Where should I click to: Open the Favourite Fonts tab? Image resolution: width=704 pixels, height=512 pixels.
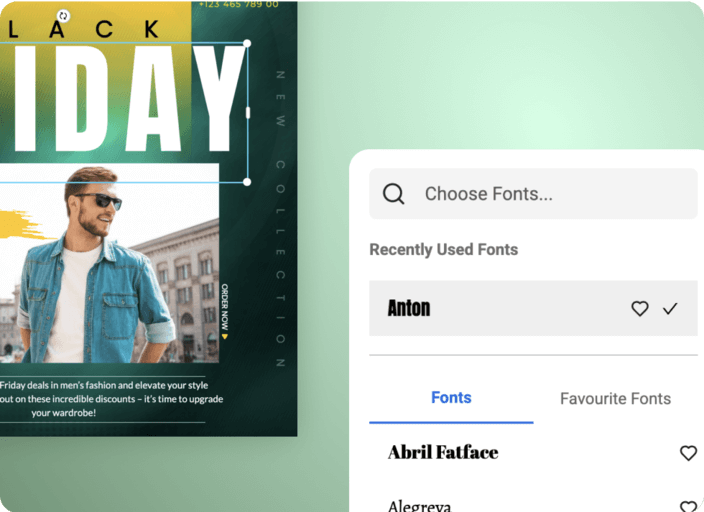click(616, 398)
